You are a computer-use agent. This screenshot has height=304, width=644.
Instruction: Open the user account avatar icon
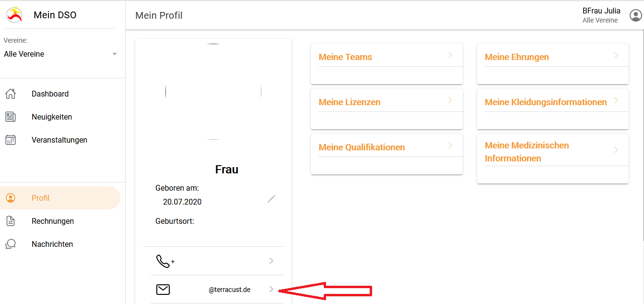coord(635,15)
